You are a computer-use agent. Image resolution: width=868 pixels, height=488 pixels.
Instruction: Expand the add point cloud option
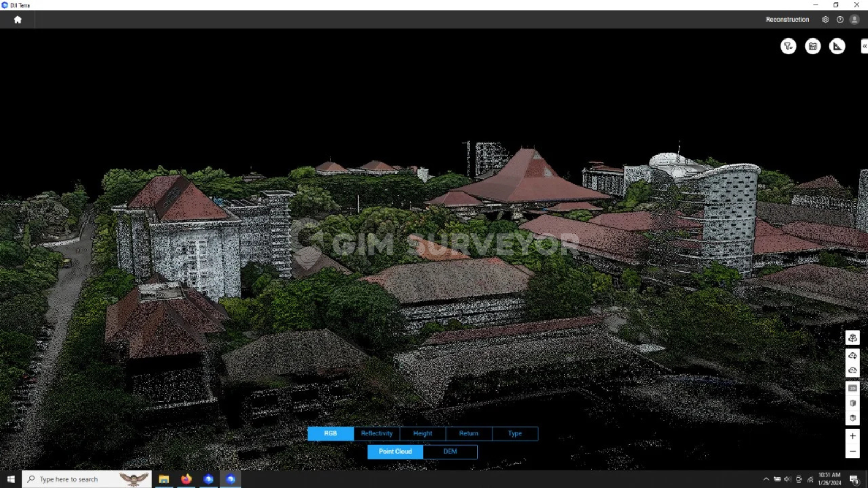tap(852, 356)
